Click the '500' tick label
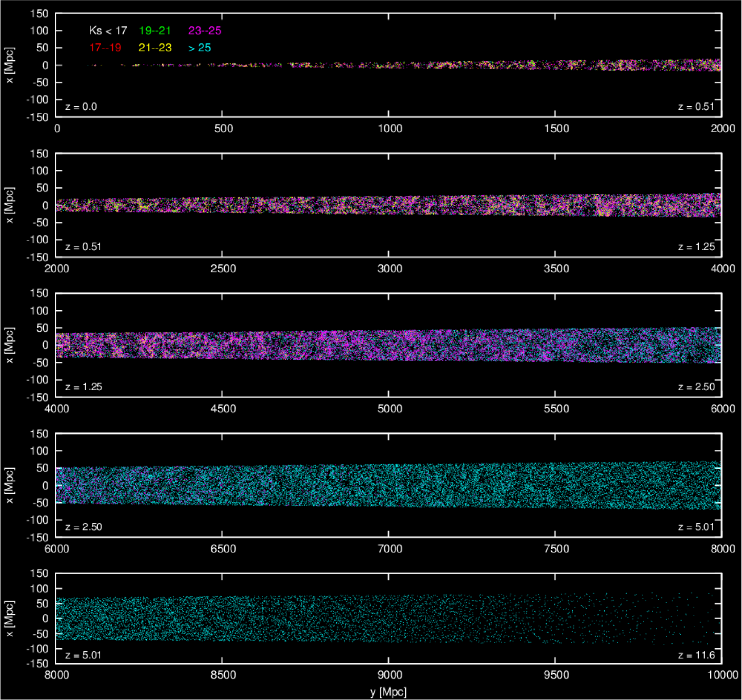Image resolution: width=742 pixels, height=700 pixels. [x=223, y=129]
